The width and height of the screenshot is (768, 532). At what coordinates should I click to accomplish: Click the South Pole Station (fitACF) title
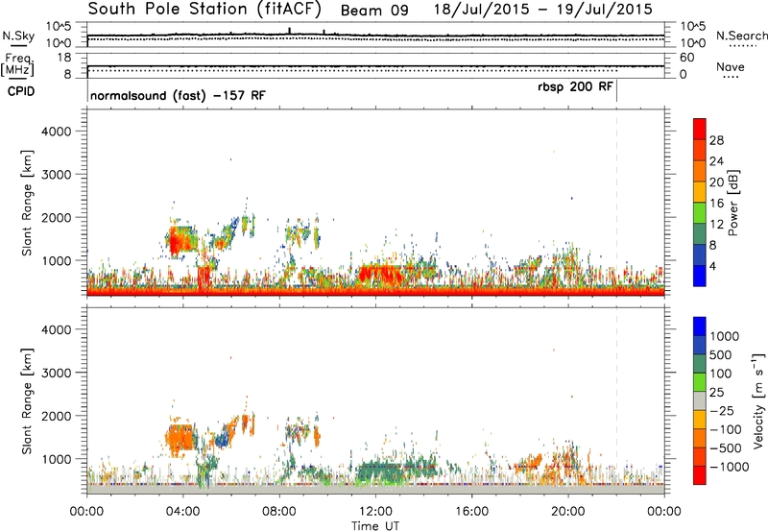(x=204, y=10)
